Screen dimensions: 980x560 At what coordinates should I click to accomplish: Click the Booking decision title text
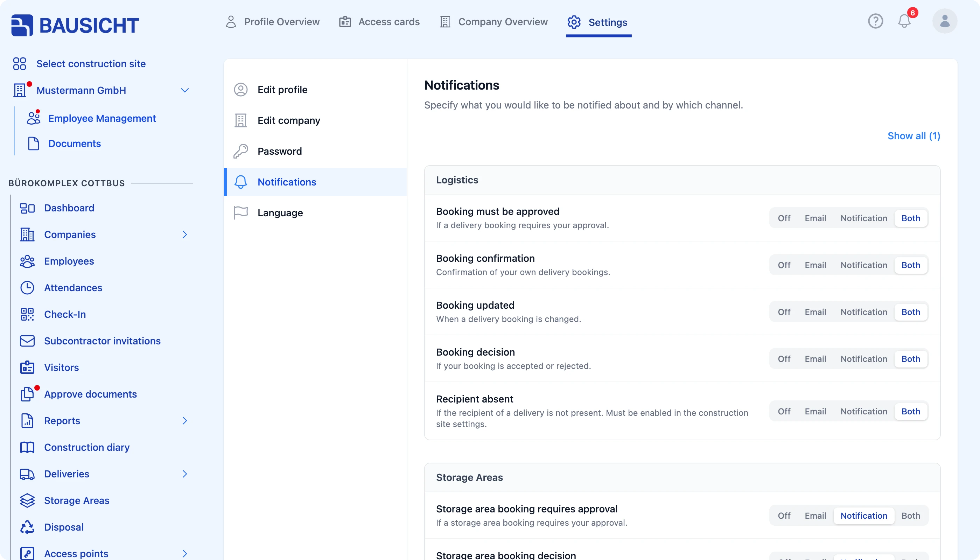tap(475, 352)
